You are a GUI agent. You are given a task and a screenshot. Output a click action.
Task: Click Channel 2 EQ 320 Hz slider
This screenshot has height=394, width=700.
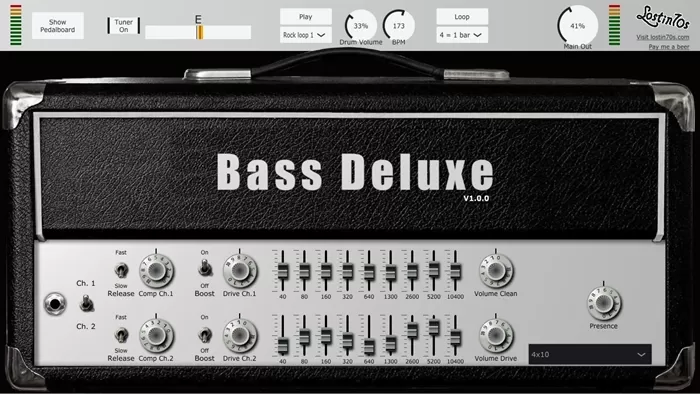(x=347, y=336)
